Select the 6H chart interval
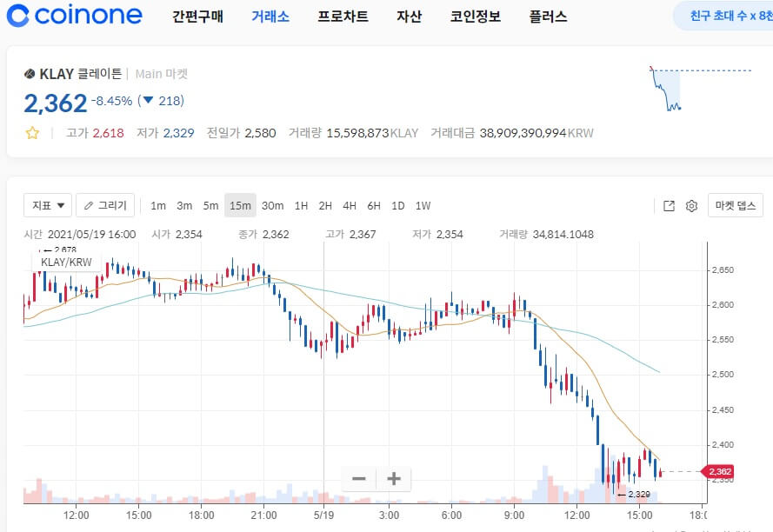This screenshot has height=532, width=773. 374,206
